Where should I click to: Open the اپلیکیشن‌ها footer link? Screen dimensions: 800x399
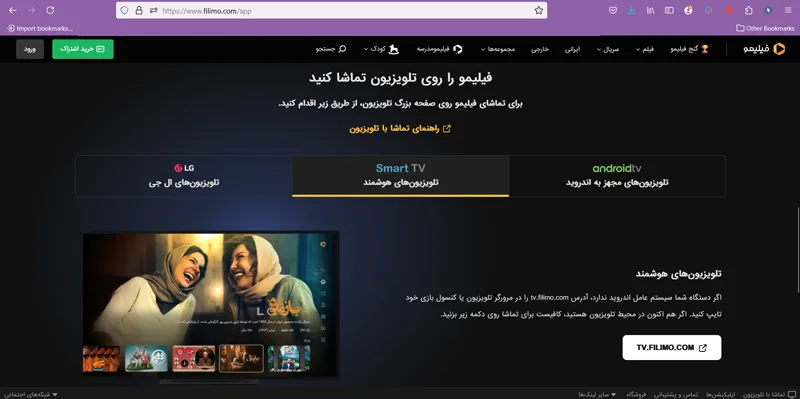[x=720, y=395]
